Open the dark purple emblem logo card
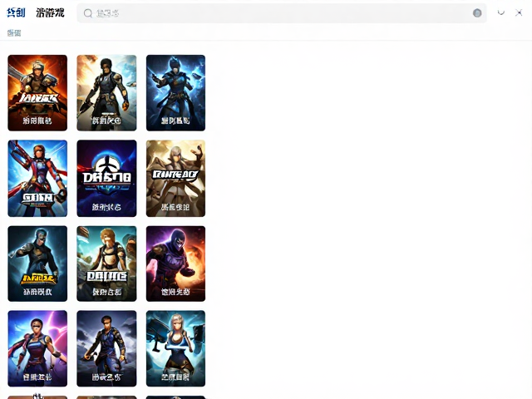 pos(106,178)
